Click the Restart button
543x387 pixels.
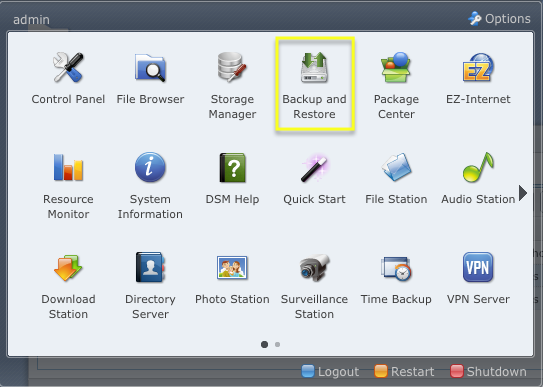[x=404, y=371]
